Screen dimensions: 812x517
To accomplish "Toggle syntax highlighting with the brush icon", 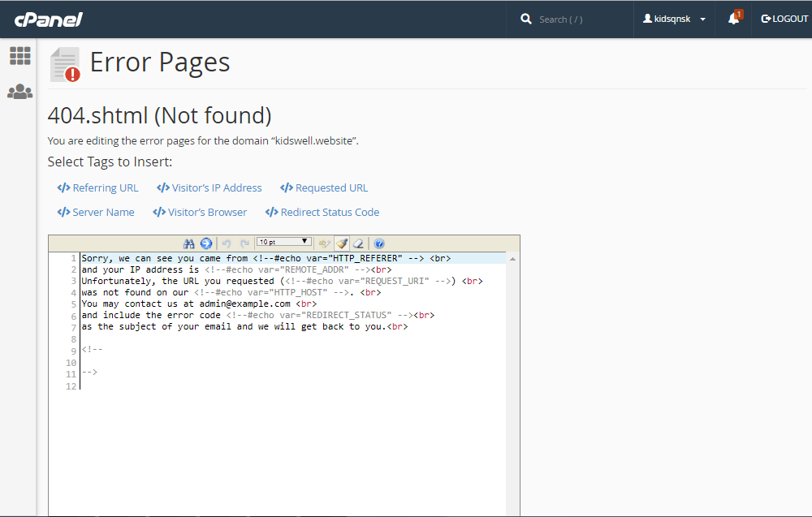I will pos(341,243).
